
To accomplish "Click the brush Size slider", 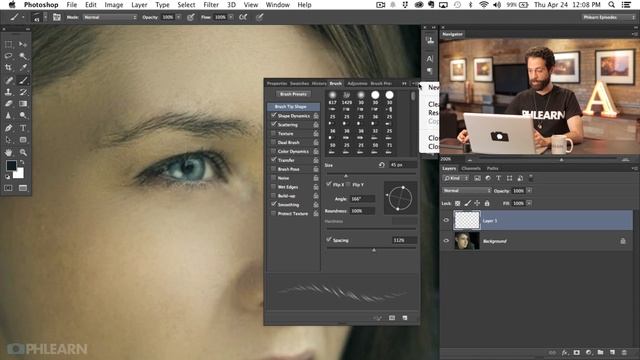I will pyautogui.click(x=371, y=175).
